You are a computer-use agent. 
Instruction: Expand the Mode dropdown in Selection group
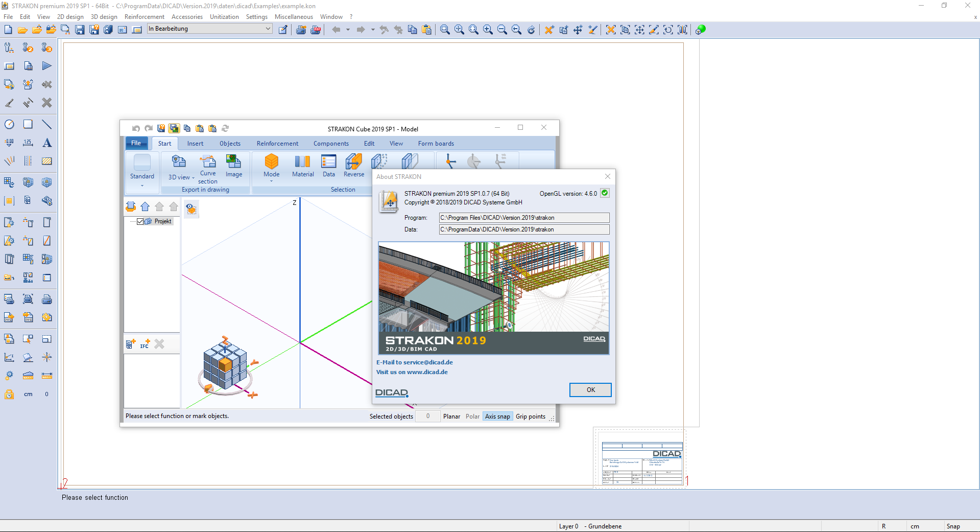click(x=271, y=181)
